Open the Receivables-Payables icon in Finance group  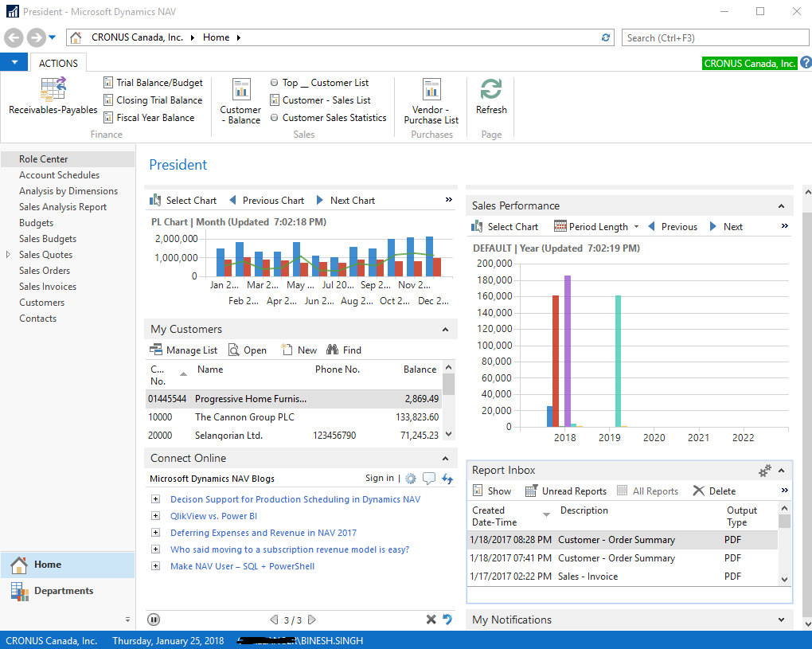[52, 94]
